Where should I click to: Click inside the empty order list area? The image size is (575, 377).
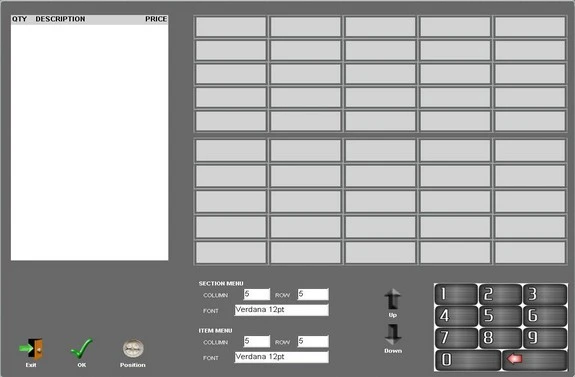pos(89,142)
